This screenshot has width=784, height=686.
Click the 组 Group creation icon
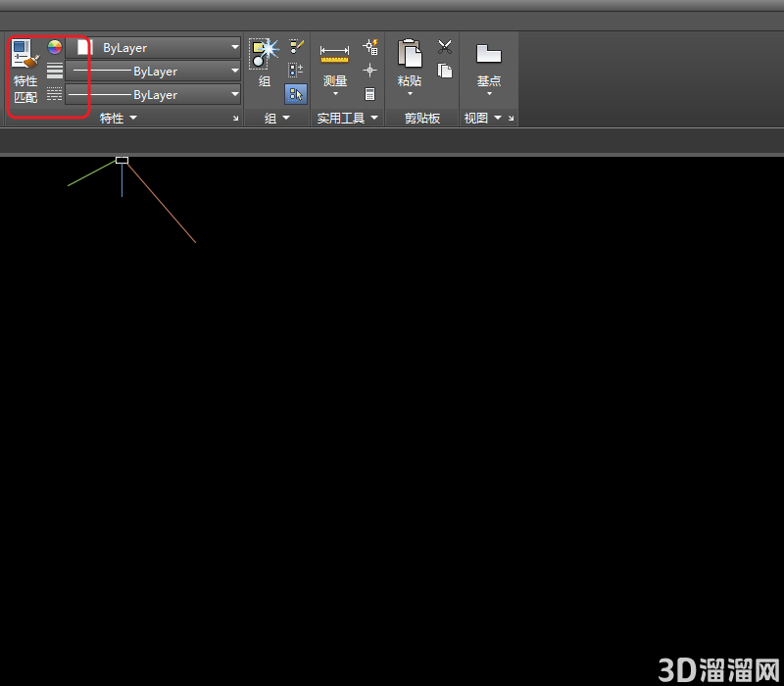tap(264, 53)
